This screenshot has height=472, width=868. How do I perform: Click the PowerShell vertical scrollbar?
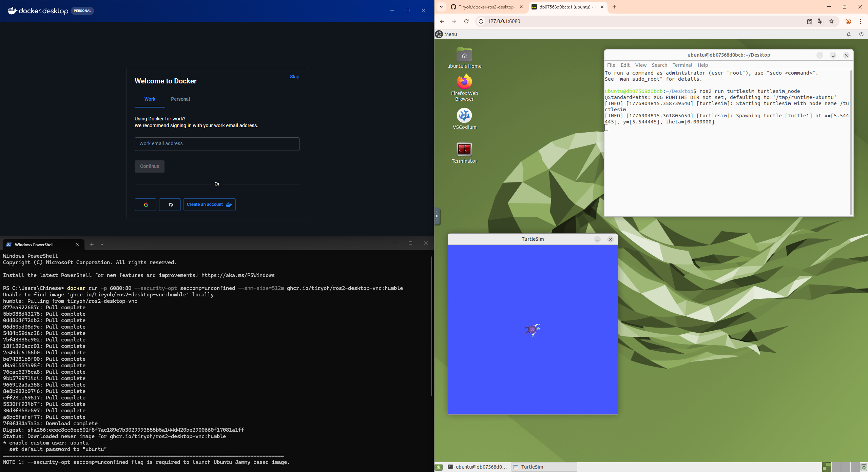pyautogui.click(x=432, y=326)
